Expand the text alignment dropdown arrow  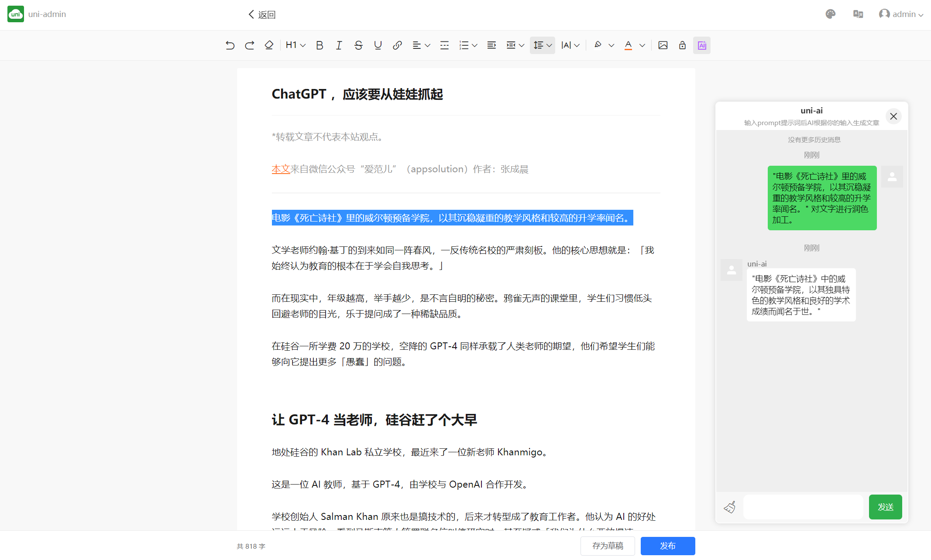coord(428,45)
